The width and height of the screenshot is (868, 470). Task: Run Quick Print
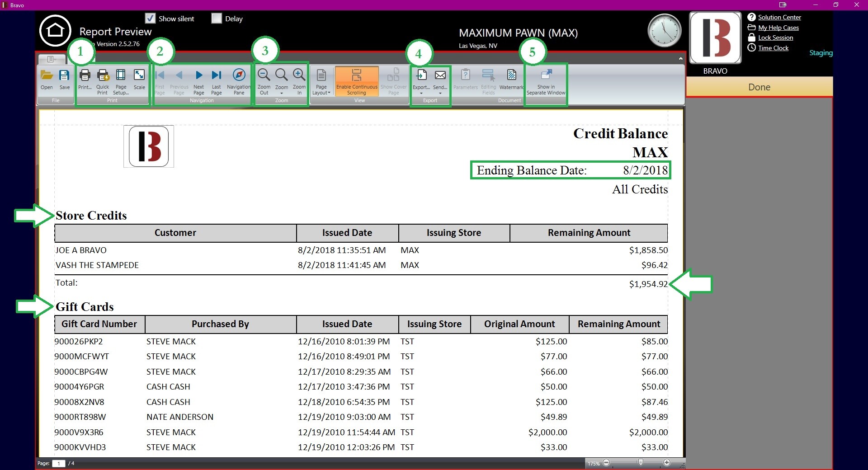[103, 81]
